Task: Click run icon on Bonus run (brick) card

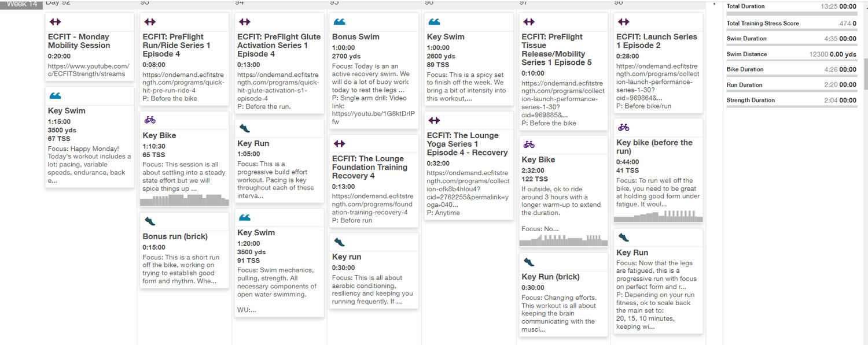Action: coord(150,221)
